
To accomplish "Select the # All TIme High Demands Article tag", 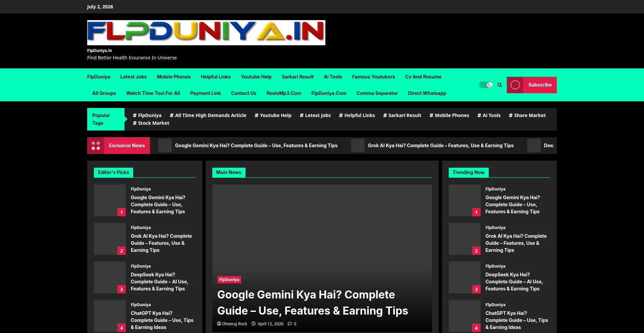I will 208,115.
